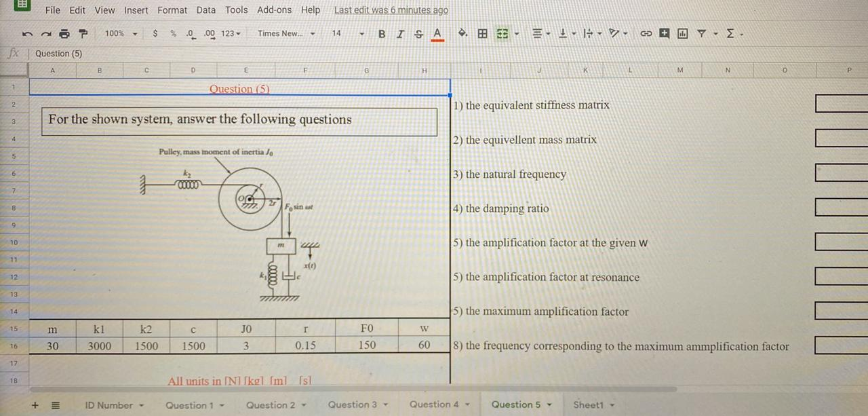868x416 pixels.
Task: Open the Borders icon
Action: click(483, 33)
